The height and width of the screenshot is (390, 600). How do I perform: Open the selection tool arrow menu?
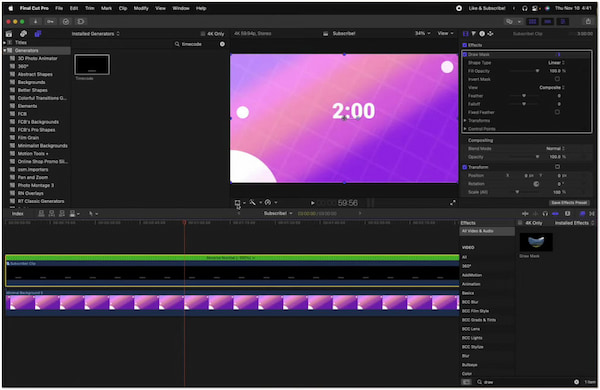93,214
